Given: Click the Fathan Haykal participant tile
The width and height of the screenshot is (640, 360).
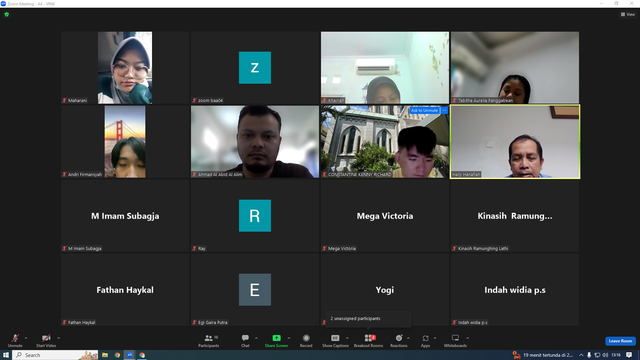Looking at the screenshot, I should point(125,290).
